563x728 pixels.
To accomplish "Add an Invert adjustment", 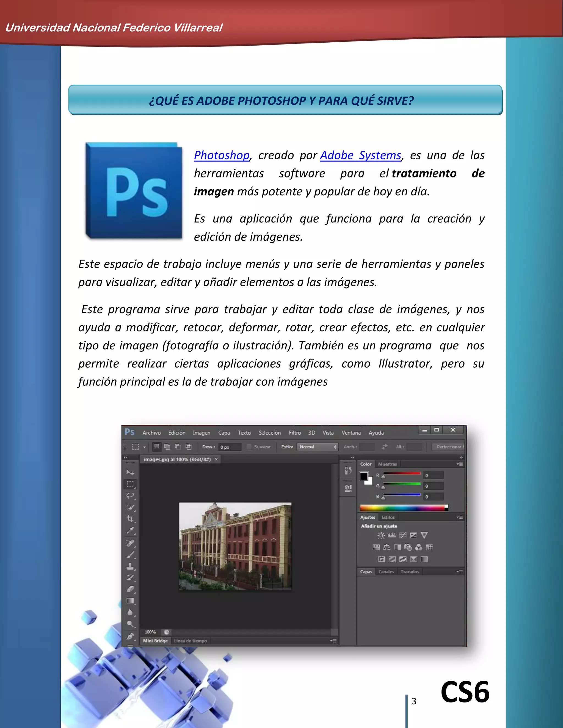I will [382, 559].
